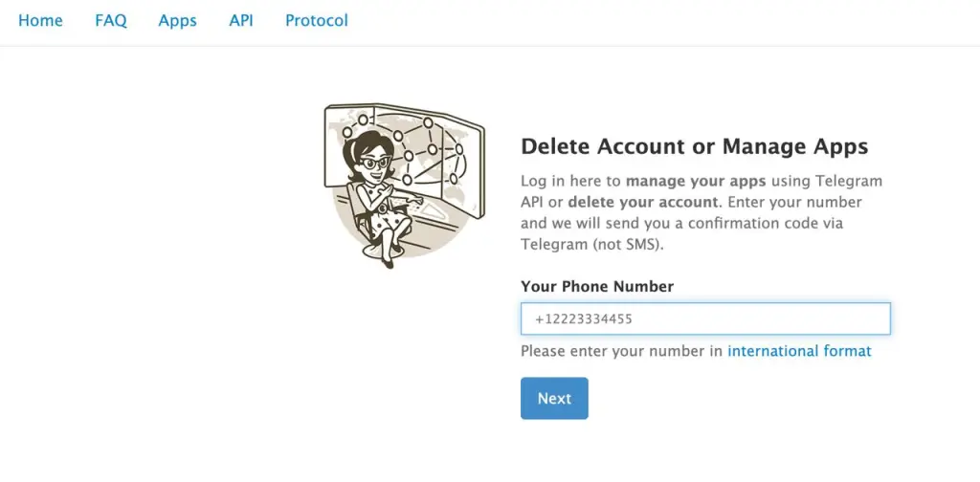980x482 pixels.
Task: Open the Apps navigation link
Action: tap(177, 20)
